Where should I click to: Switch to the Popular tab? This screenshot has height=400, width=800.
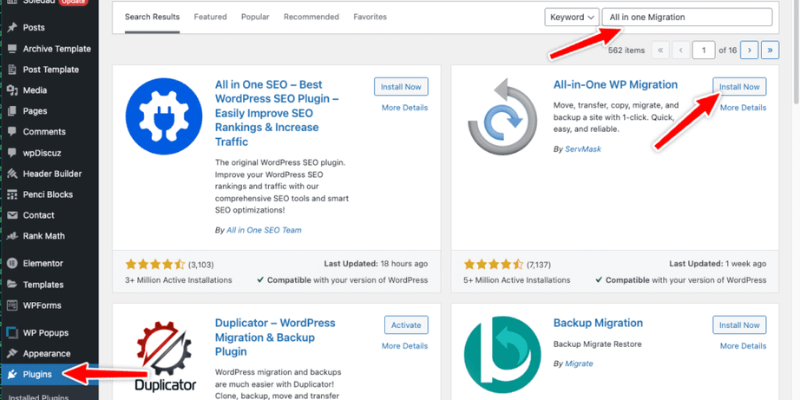click(255, 17)
